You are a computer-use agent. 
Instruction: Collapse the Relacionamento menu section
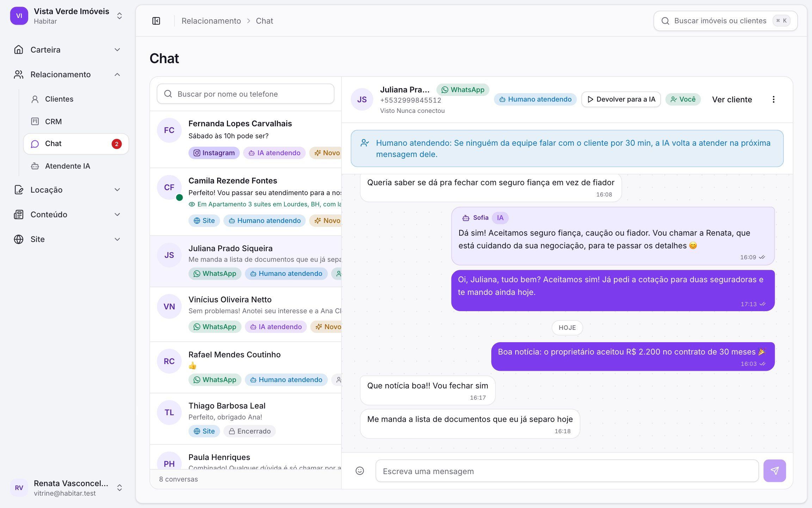(x=67, y=74)
